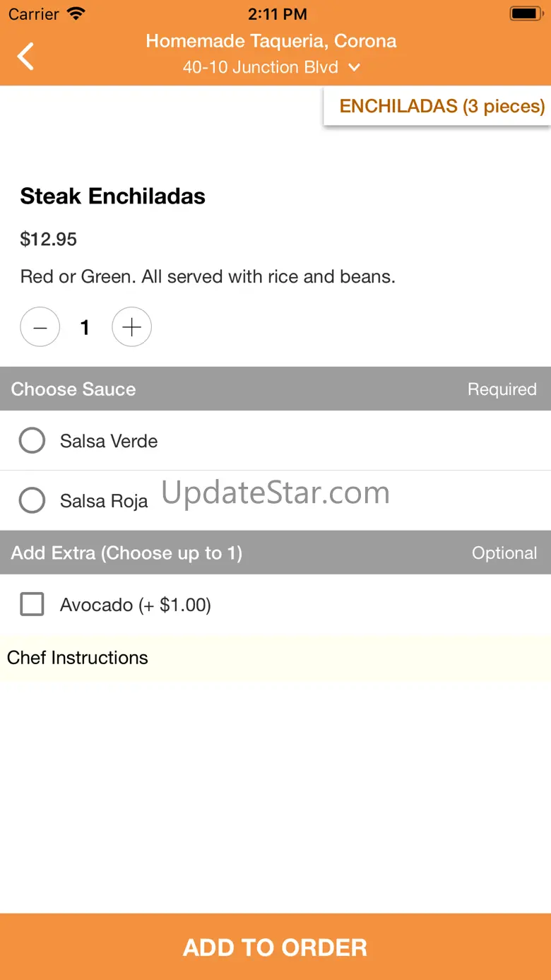Tap the chevron beside Junction Blvd
Screen dimensions: 551x980
point(355,67)
